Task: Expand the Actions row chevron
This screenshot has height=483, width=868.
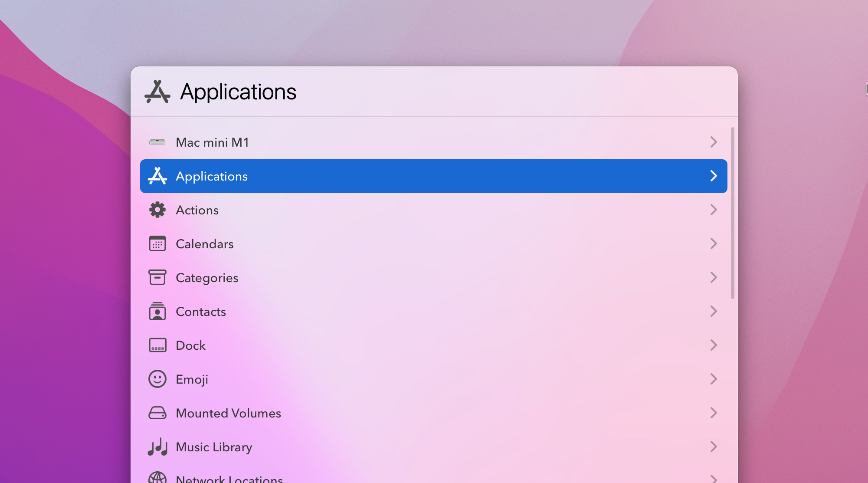Action: 713,210
